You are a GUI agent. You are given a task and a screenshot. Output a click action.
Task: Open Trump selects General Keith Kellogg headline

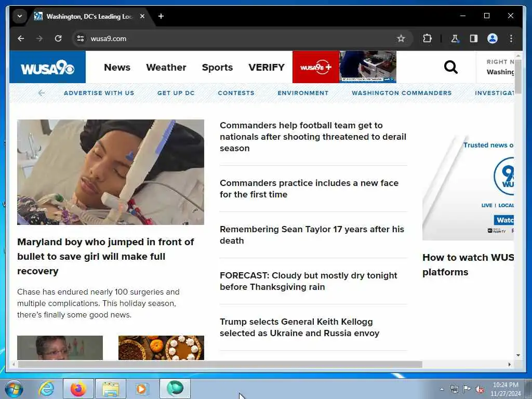[x=300, y=327]
